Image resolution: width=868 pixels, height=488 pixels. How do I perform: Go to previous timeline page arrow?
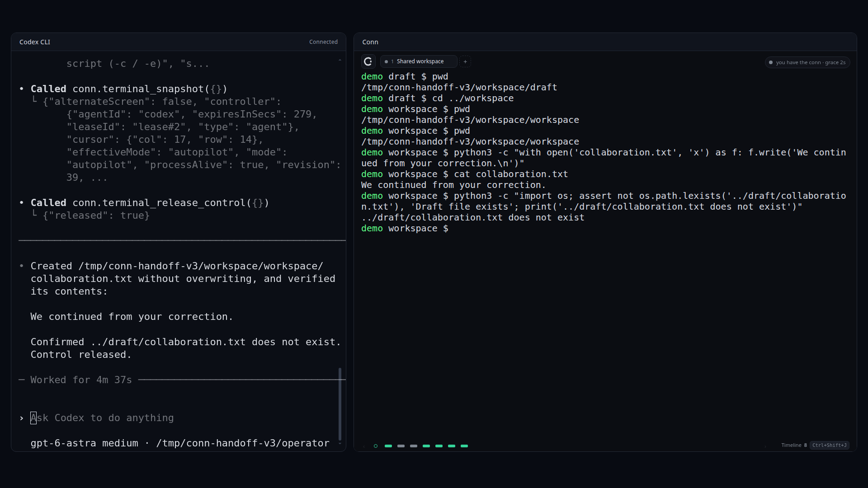[363, 446]
